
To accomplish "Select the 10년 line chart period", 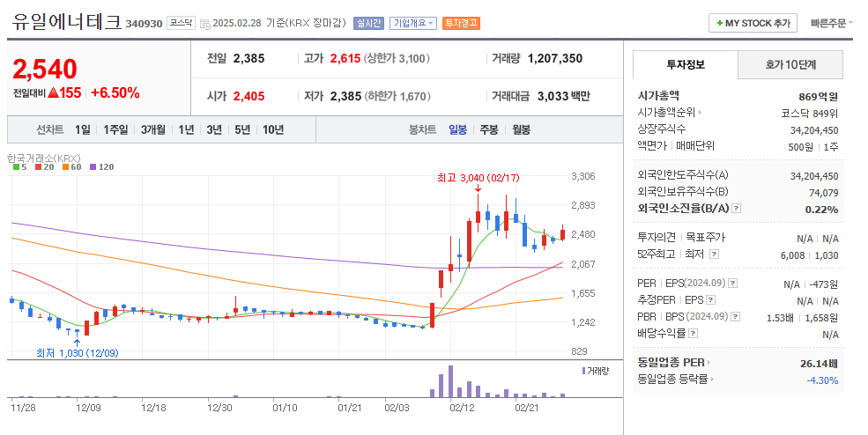I will coord(273,129).
